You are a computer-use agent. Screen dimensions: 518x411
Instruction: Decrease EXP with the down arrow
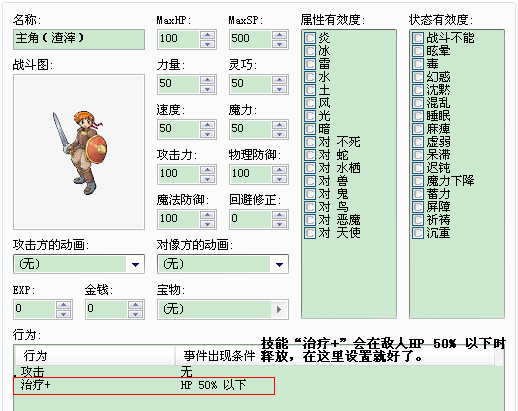[x=63, y=314]
